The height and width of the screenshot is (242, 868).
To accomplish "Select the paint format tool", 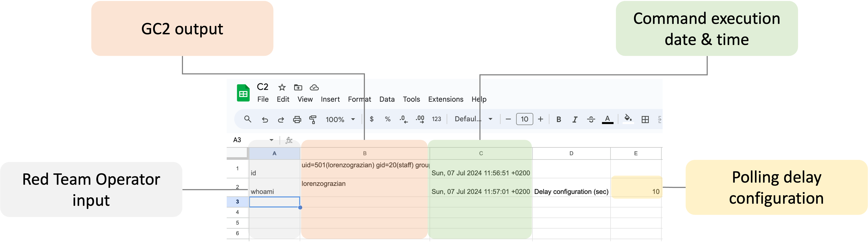I will [x=313, y=120].
